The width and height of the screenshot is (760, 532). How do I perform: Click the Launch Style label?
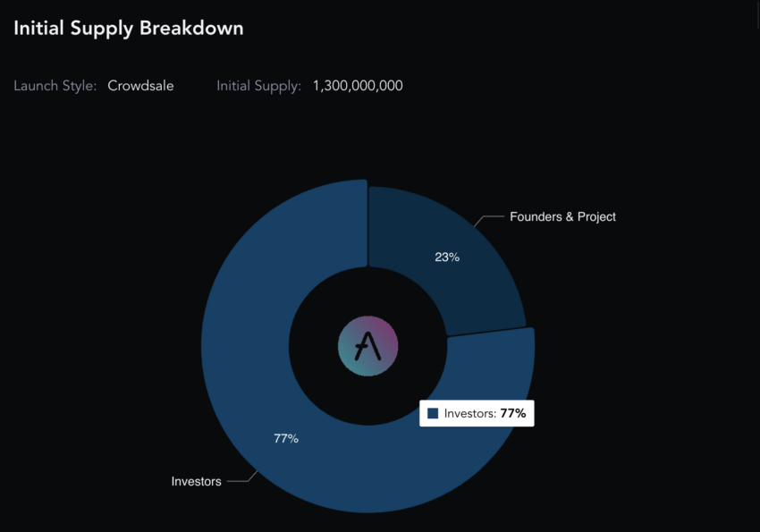pyautogui.click(x=55, y=86)
